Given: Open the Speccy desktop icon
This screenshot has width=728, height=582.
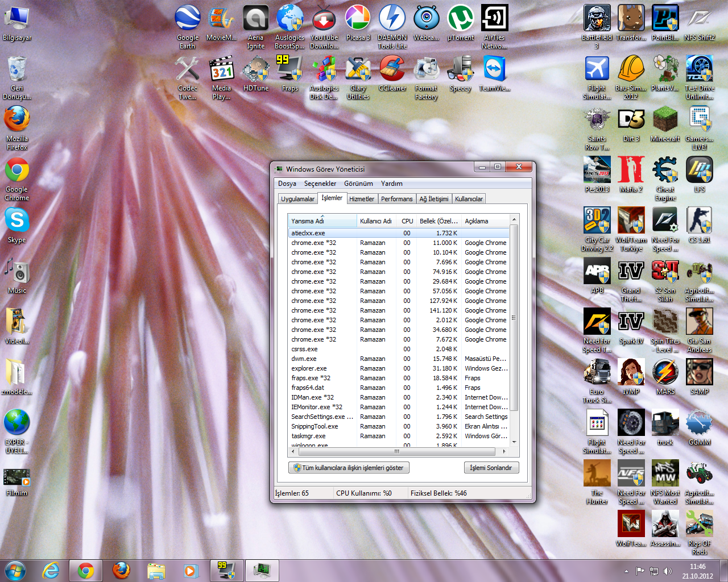Looking at the screenshot, I should 460,73.
